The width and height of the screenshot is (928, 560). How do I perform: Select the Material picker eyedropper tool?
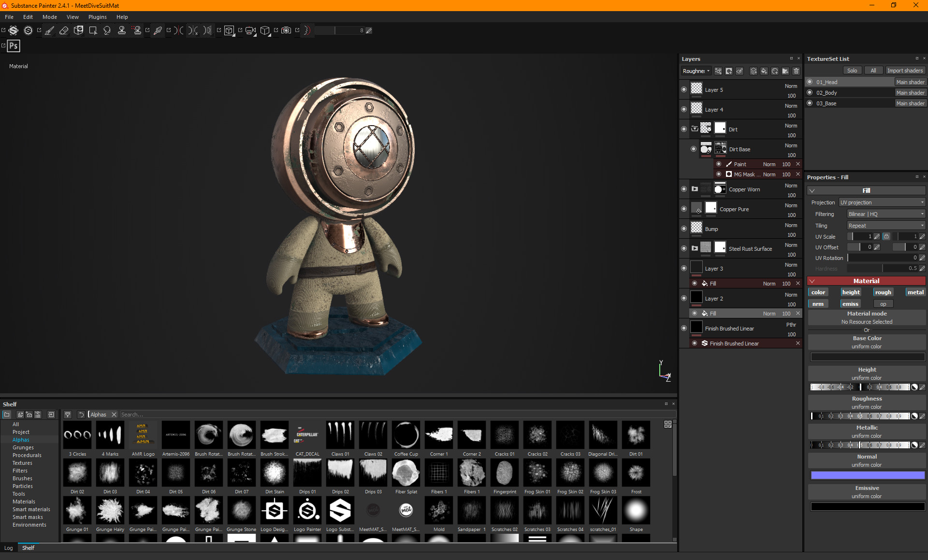[158, 30]
